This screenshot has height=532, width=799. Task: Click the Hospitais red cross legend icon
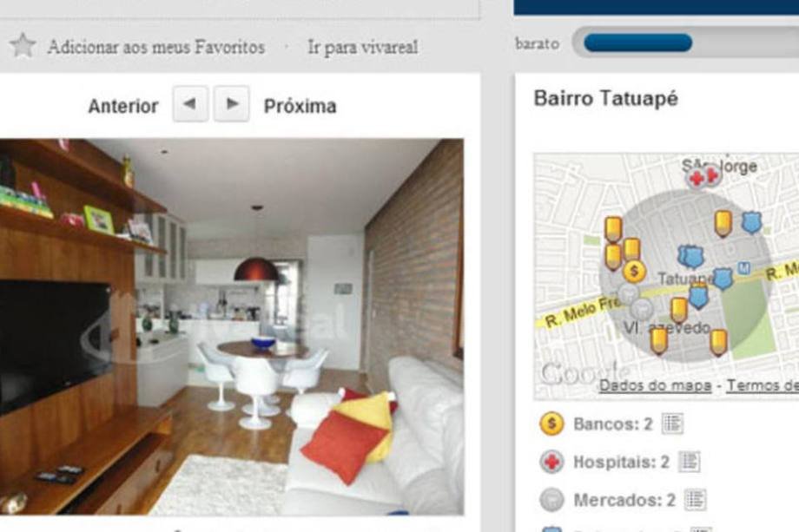(x=551, y=462)
